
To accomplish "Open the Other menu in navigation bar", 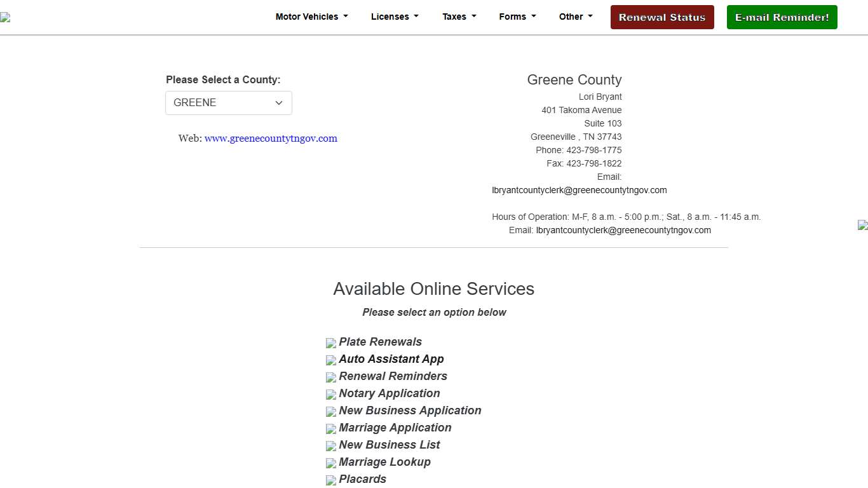I will (x=575, y=17).
